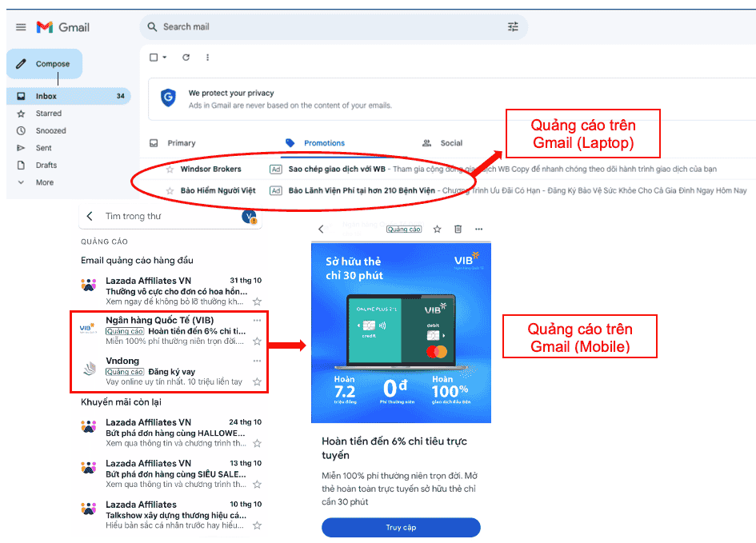Open the More options vertical dots
Screen dimensions: 756x543
(208, 58)
